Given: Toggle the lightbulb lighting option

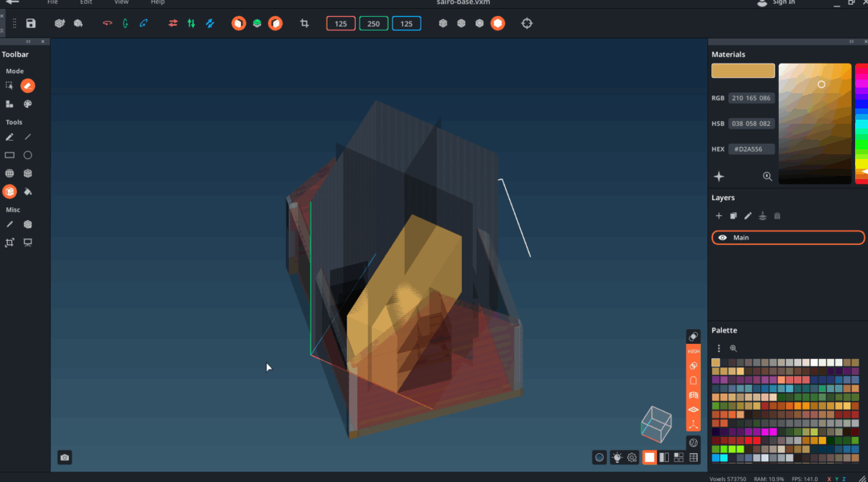Looking at the screenshot, I should pyautogui.click(x=617, y=458).
